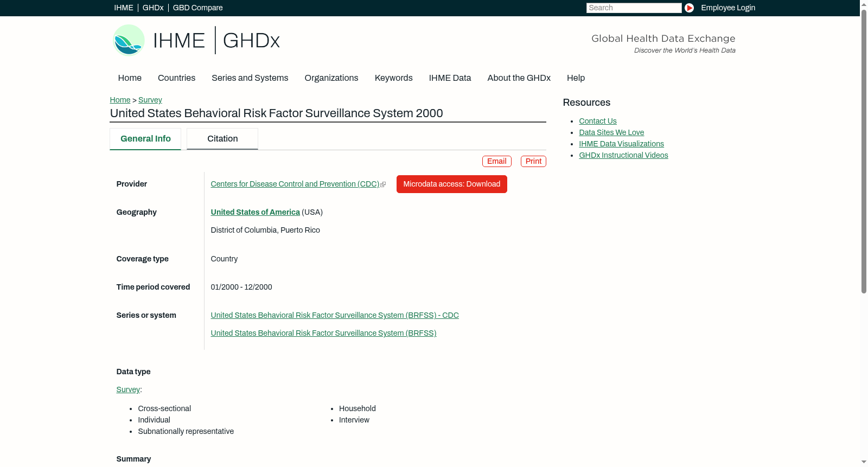Open the IHME top bar link

coord(124,8)
